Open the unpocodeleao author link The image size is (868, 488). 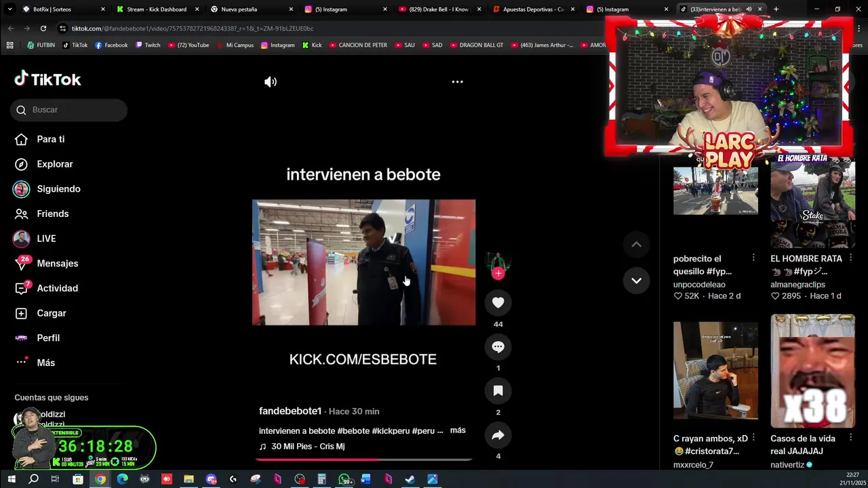point(699,285)
